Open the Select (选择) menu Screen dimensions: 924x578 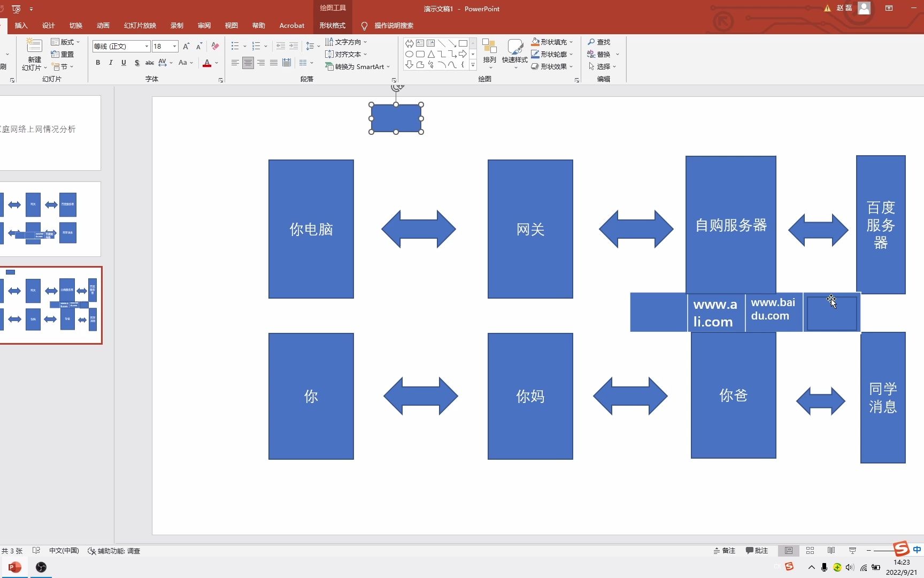(x=603, y=67)
